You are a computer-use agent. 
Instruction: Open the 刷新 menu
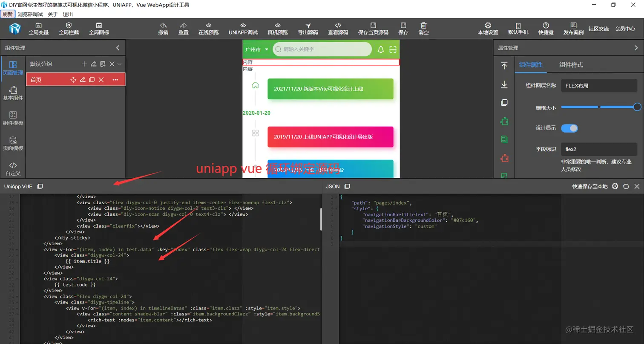7,14
